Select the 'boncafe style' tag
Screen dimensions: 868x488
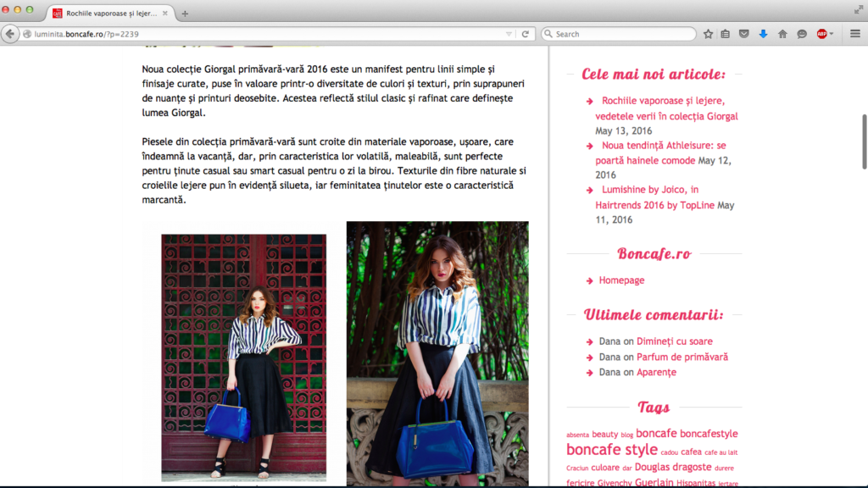(x=611, y=450)
